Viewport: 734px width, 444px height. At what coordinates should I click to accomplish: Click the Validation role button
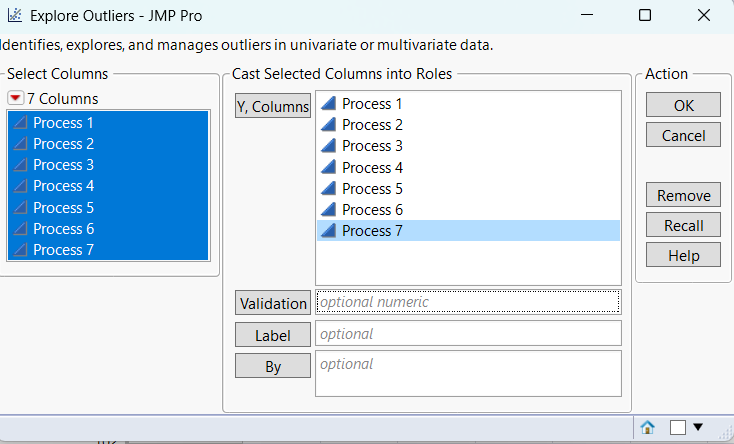273,302
